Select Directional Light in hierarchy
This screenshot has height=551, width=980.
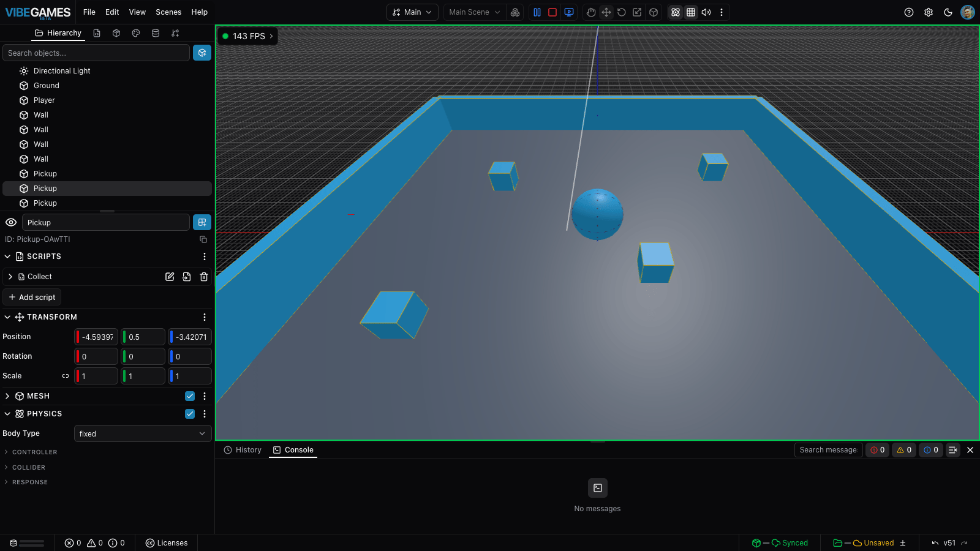point(107,71)
